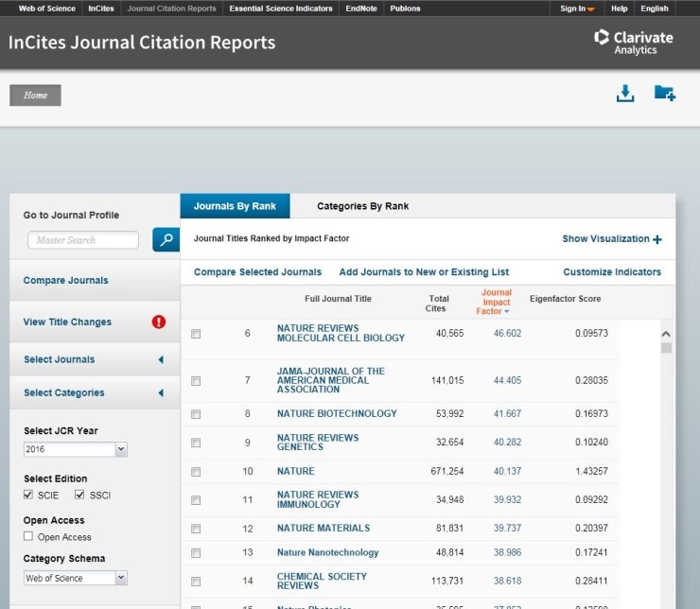This screenshot has height=609, width=700.
Task: Click the Master Search input field
Action: click(x=82, y=240)
